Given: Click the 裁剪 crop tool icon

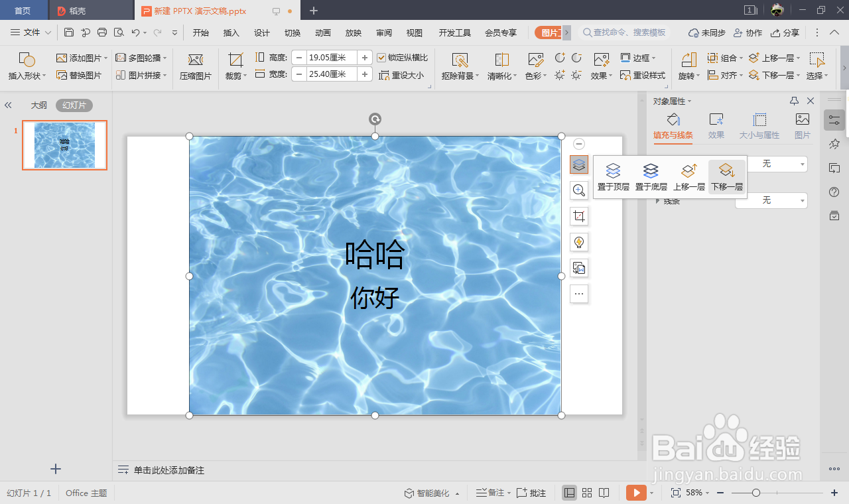Looking at the screenshot, I should point(235,60).
